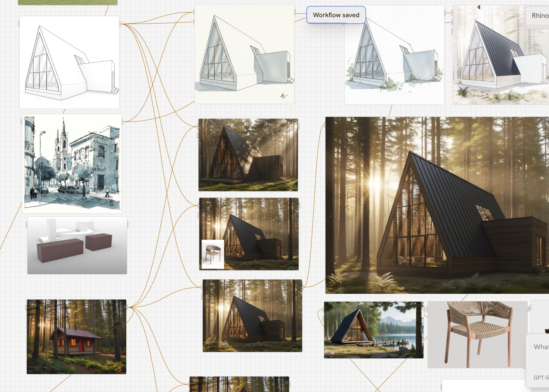
Task: Click the output port of log cabin node
Action: coord(128,308)
